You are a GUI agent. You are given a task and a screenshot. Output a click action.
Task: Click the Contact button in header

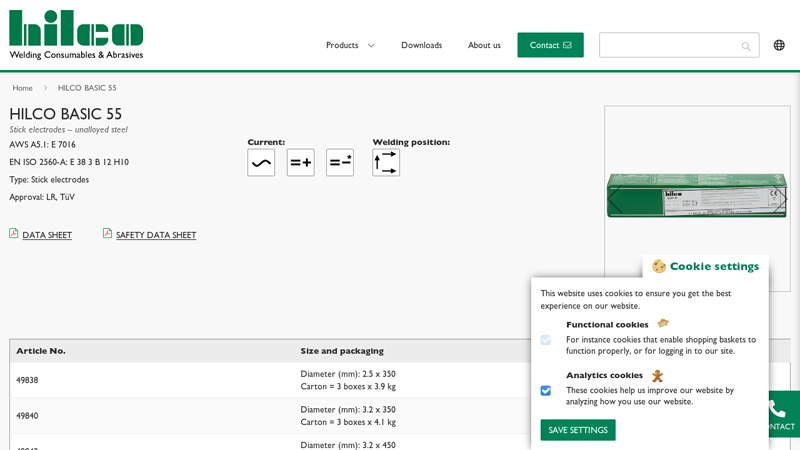tap(550, 45)
